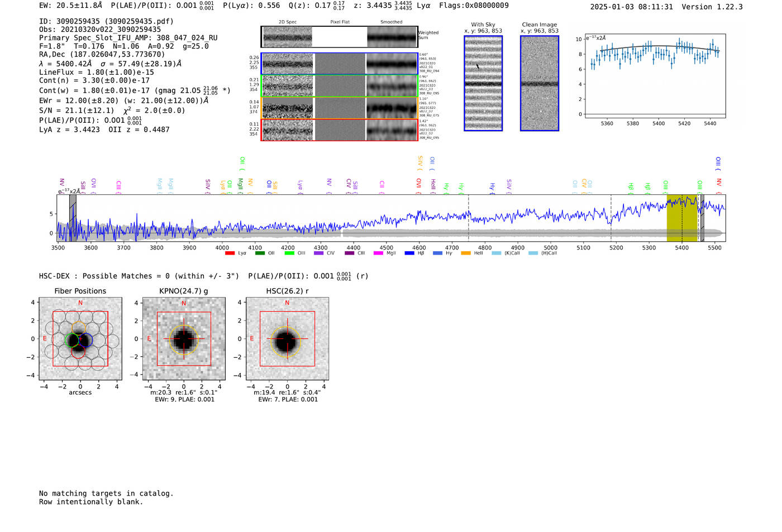Click 'Row intentionally blank.' text
Screen dimensions: 782x532
(x=91, y=502)
